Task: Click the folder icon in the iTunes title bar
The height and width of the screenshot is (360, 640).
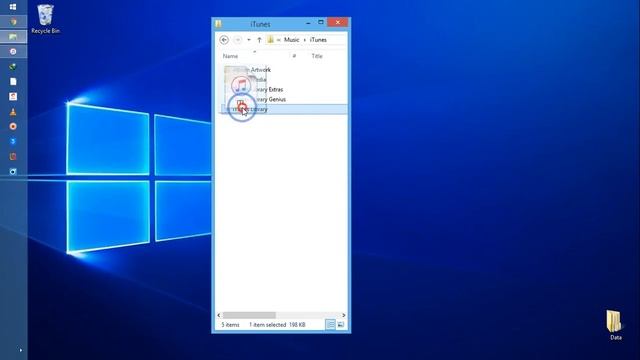Action: pos(218,24)
